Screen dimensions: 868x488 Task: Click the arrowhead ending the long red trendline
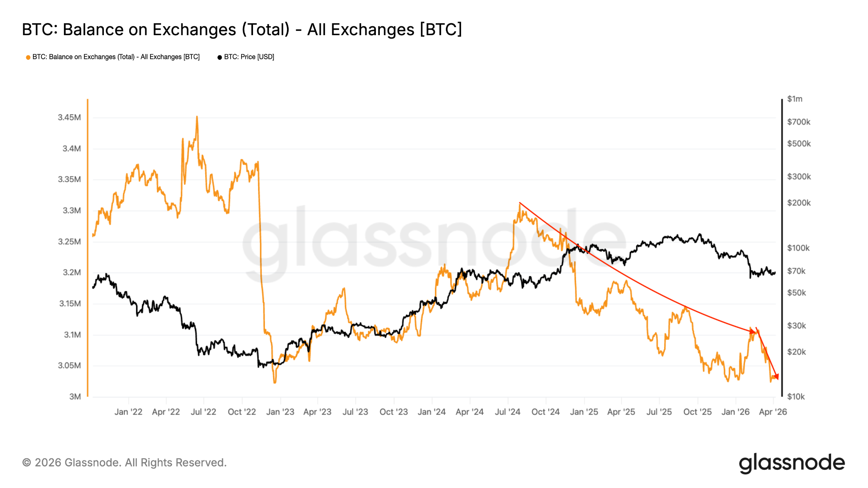coord(753,332)
